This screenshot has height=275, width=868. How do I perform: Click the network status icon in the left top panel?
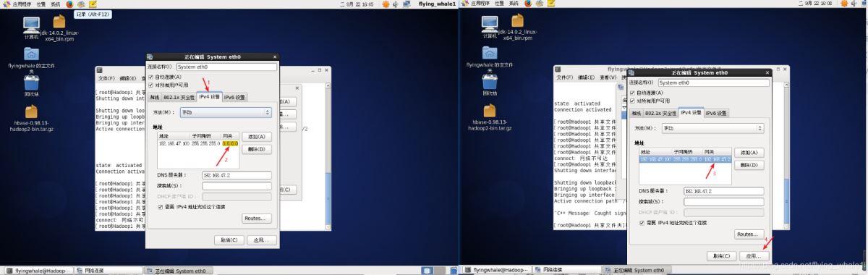tap(407, 4)
